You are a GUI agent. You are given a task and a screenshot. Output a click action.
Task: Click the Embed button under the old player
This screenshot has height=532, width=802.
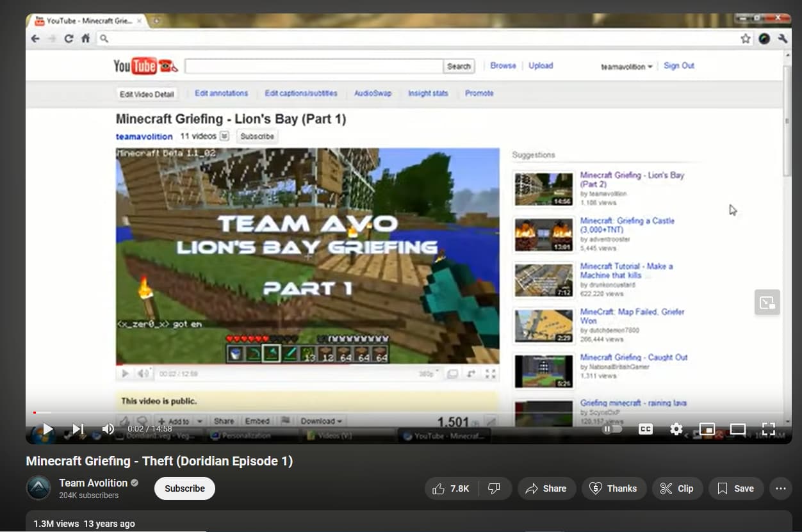(x=257, y=421)
